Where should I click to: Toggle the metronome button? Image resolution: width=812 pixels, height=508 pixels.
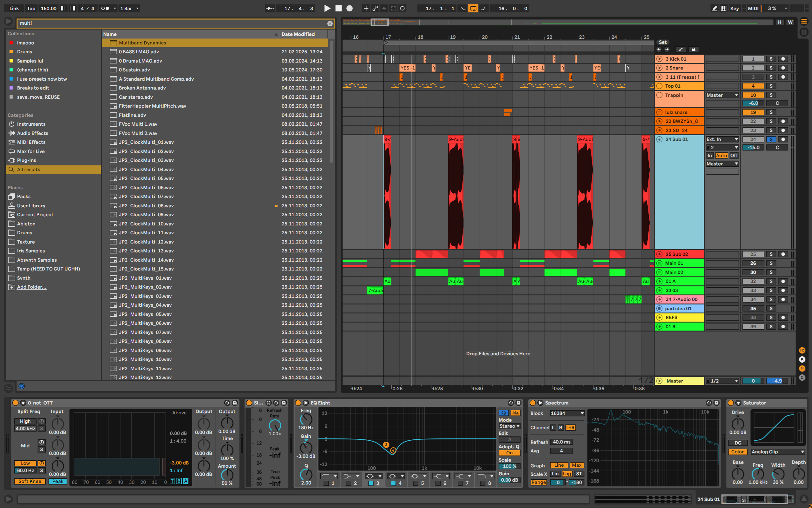(x=105, y=8)
